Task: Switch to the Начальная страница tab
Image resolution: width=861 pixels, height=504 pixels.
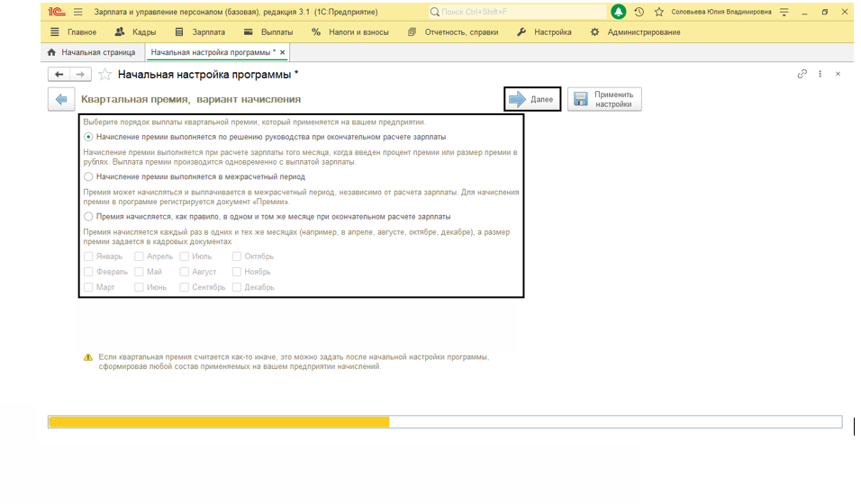Action: [x=91, y=53]
